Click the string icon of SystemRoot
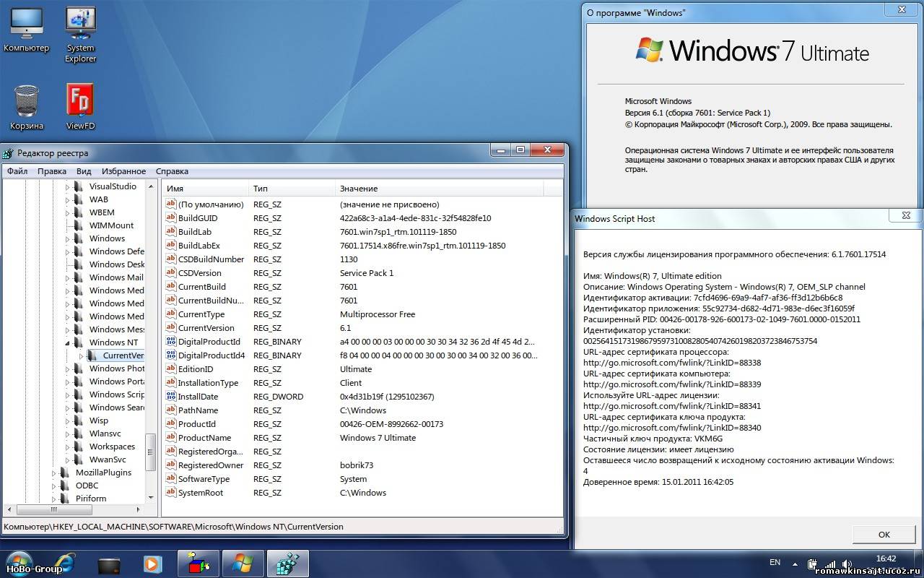The width and height of the screenshot is (924, 578). coord(171,493)
